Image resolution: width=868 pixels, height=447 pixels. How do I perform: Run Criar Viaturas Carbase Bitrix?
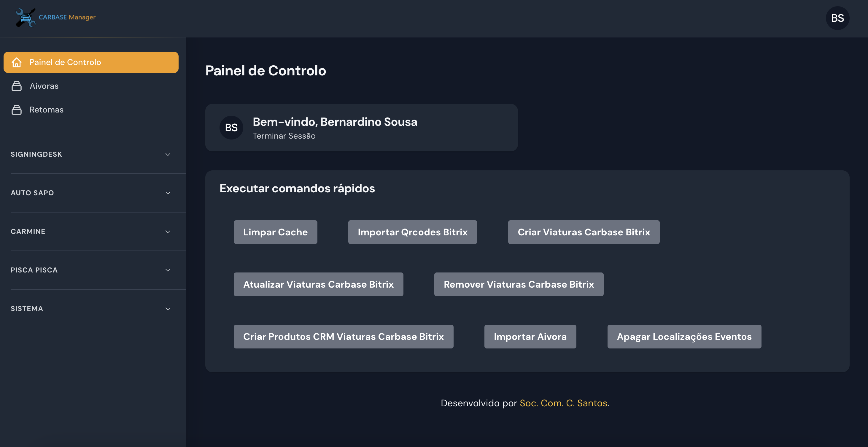pyautogui.click(x=584, y=232)
